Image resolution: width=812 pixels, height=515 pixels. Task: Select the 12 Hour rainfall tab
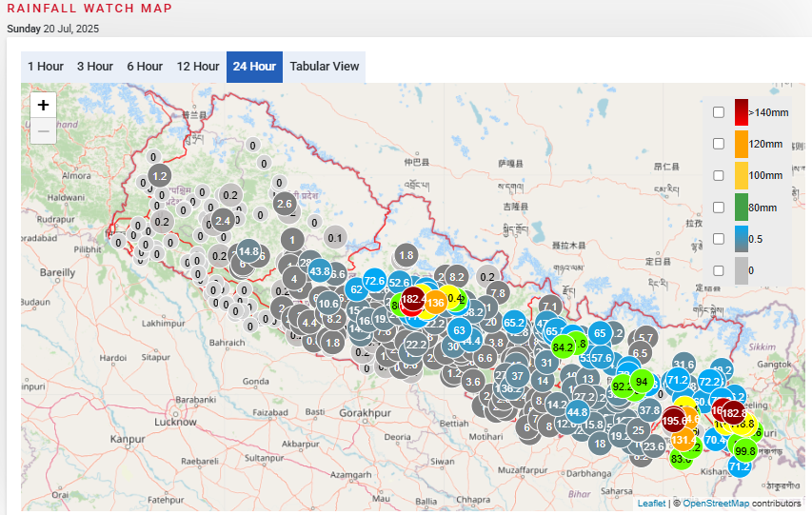197,67
